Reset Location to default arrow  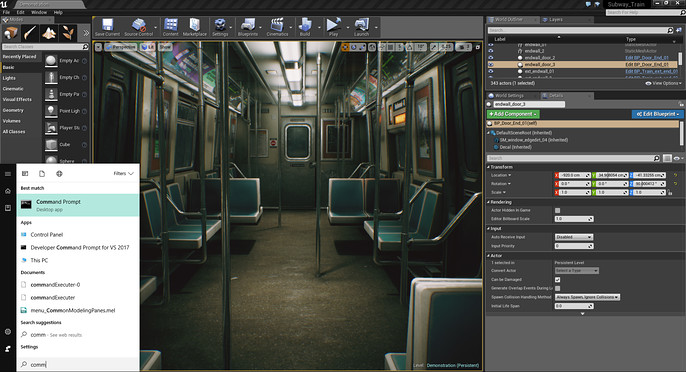pos(675,175)
